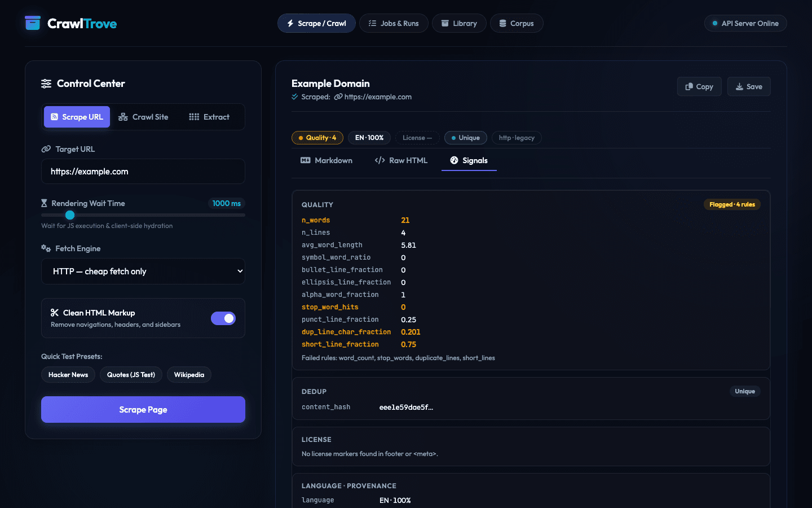Click the hourglass icon beside Rendering Wait Time
Image resolution: width=812 pixels, height=508 pixels.
(x=44, y=203)
